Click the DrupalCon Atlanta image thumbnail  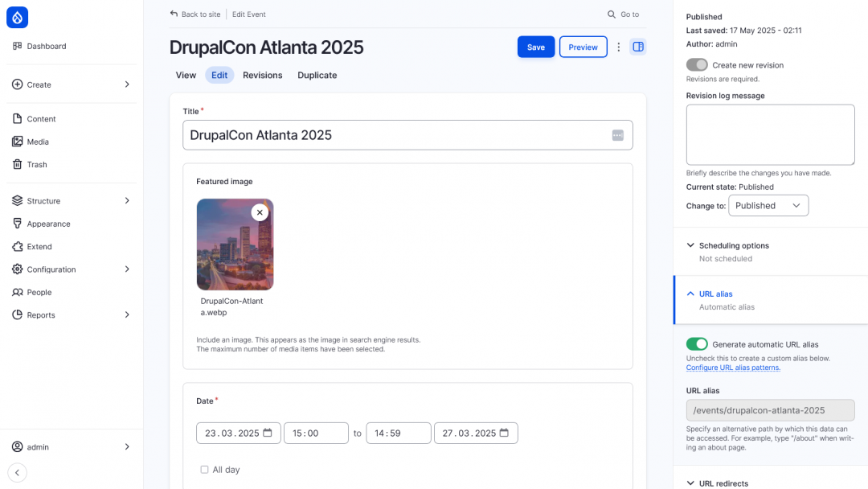coord(235,244)
